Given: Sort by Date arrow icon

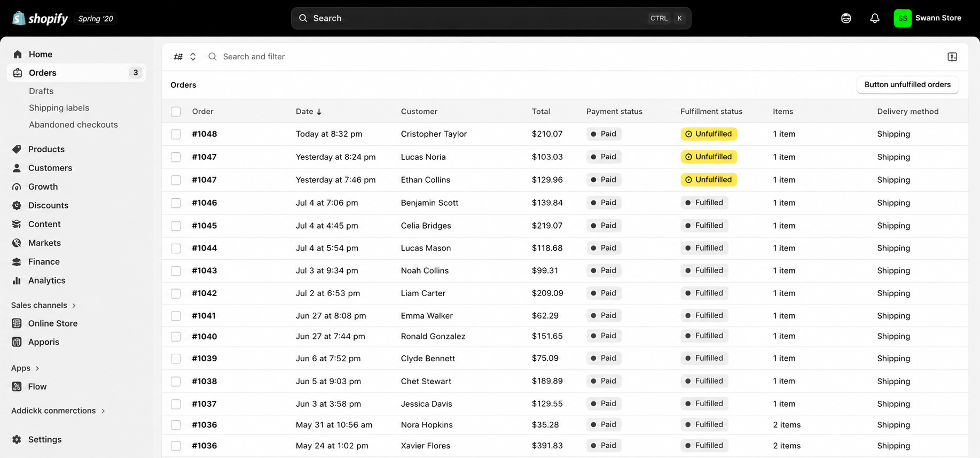Looking at the screenshot, I should pos(319,112).
